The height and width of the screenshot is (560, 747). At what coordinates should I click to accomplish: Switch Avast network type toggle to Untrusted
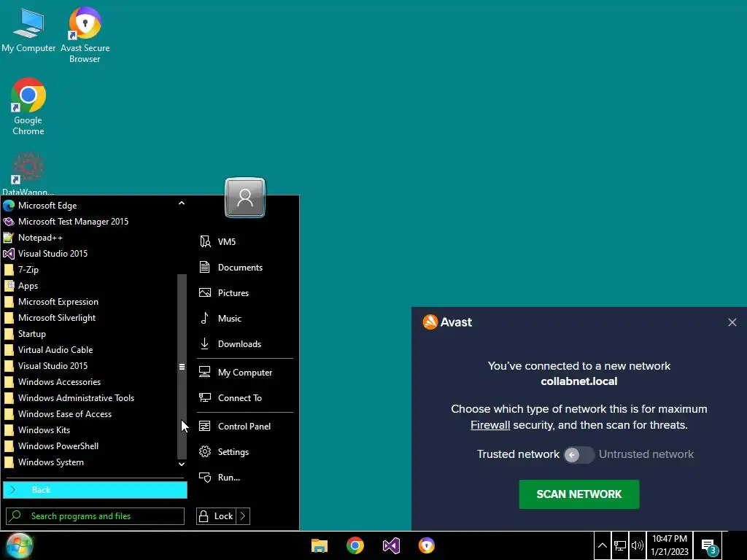click(x=578, y=455)
